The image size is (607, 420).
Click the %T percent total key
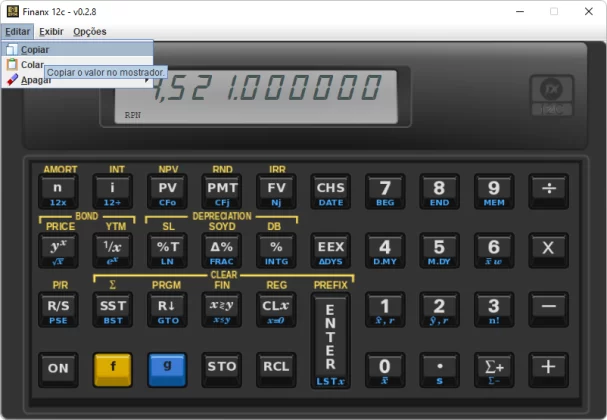[x=167, y=250]
